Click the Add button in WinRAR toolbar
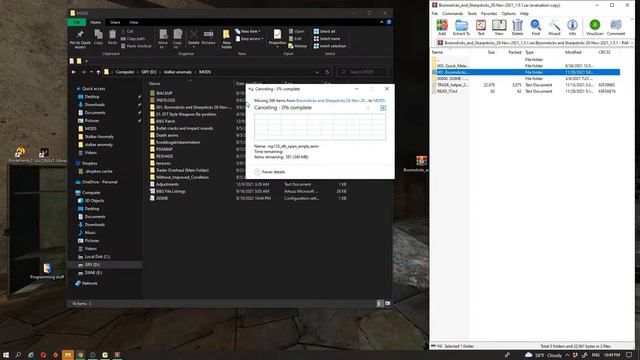 click(x=442, y=27)
